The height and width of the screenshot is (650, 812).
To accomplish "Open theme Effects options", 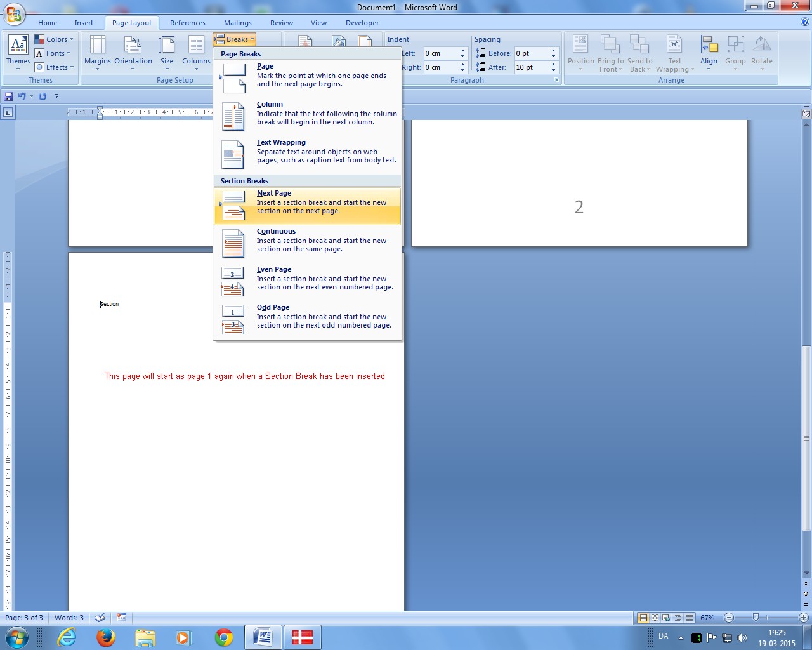I will [x=55, y=67].
